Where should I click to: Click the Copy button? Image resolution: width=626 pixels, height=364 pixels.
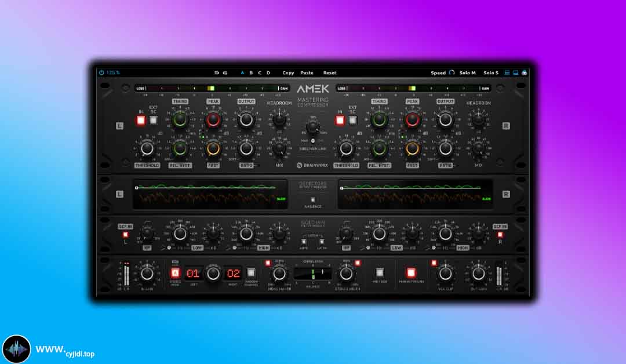click(x=288, y=72)
